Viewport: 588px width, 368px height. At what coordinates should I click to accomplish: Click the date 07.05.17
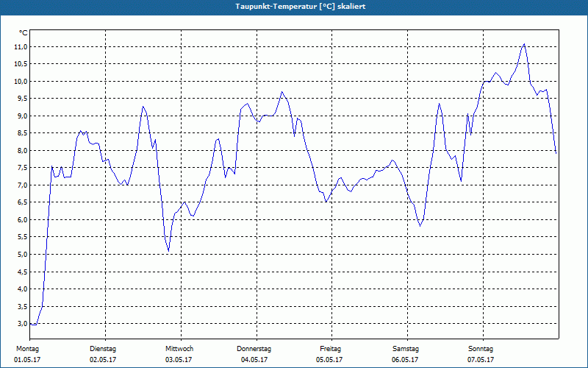coord(481,360)
